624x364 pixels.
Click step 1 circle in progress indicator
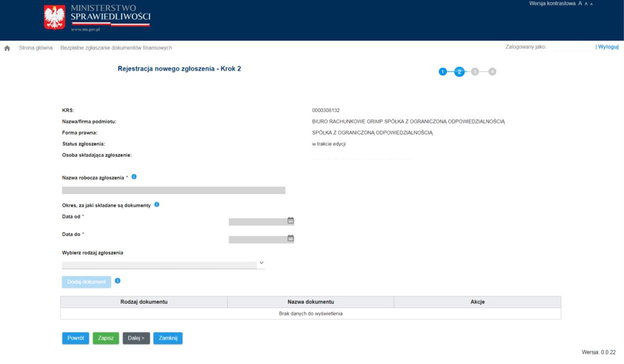tap(443, 72)
